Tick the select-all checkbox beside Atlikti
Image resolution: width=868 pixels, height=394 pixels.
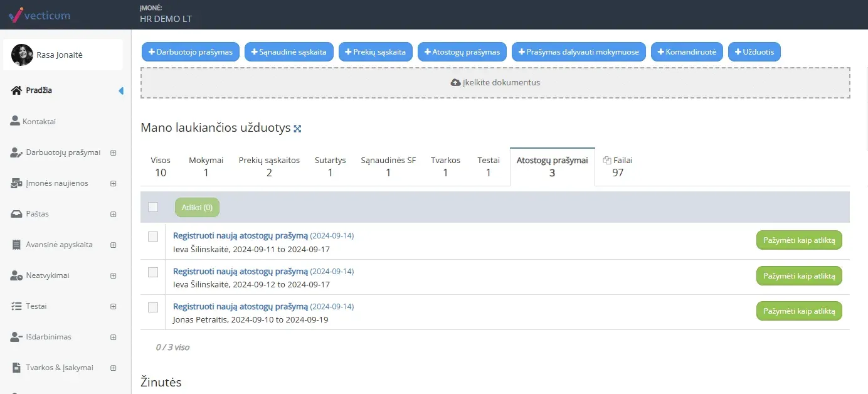pyautogui.click(x=153, y=207)
